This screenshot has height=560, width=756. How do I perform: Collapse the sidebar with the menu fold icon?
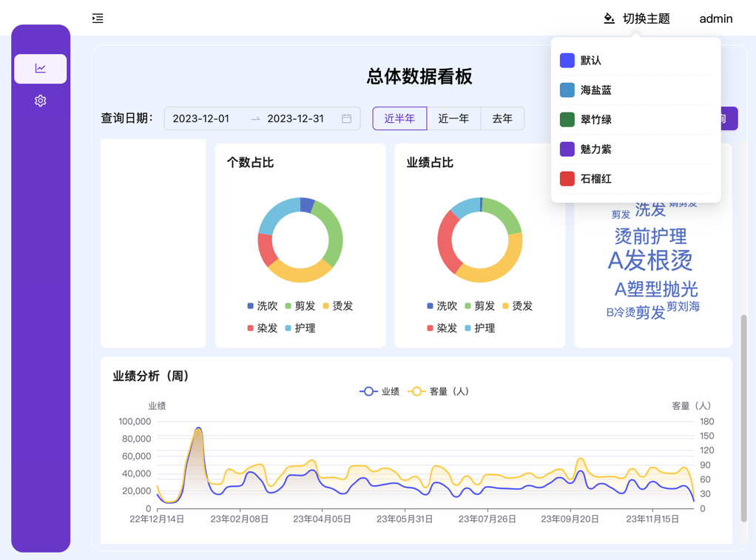tap(98, 18)
